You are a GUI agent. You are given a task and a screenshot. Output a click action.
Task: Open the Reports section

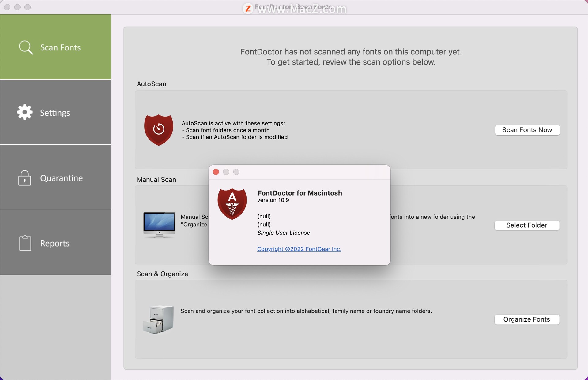55,243
